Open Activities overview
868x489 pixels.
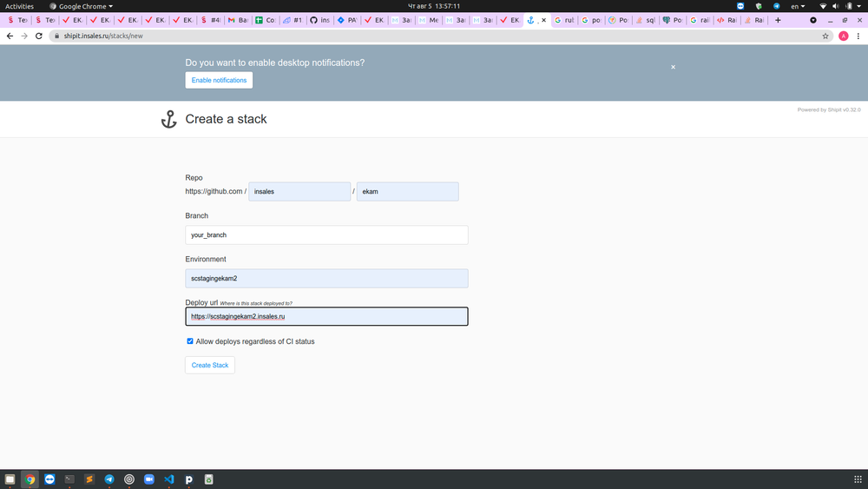pos(19,6)
